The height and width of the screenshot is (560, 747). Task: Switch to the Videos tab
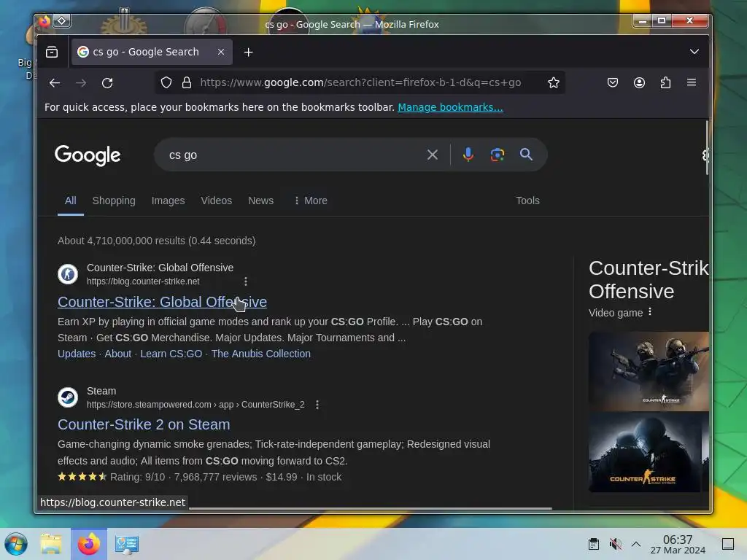pyautogui.click(x=216, y=201)
